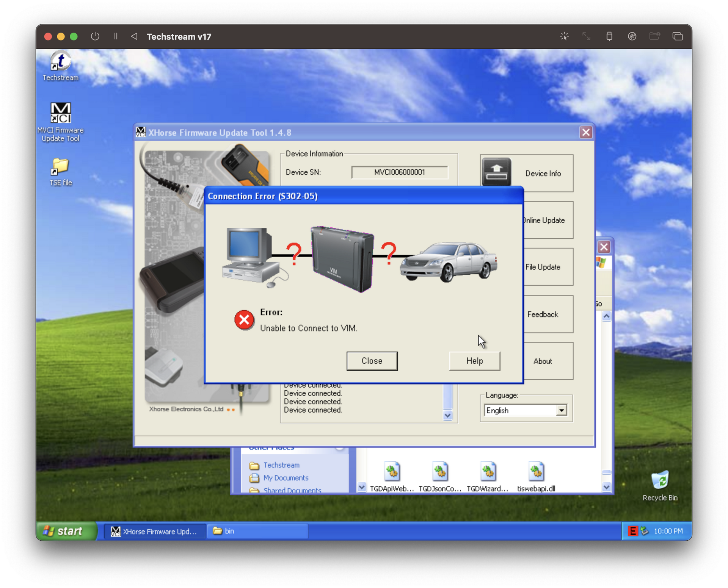Click the last Device connected log line
Image resolution: width=728 pixels, height=588 pixels.
point(313,410)
